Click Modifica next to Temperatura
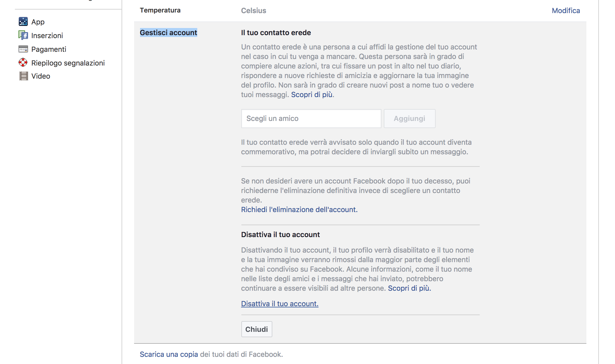Viewport: 615px width, 364px height. tap(566, 10)
